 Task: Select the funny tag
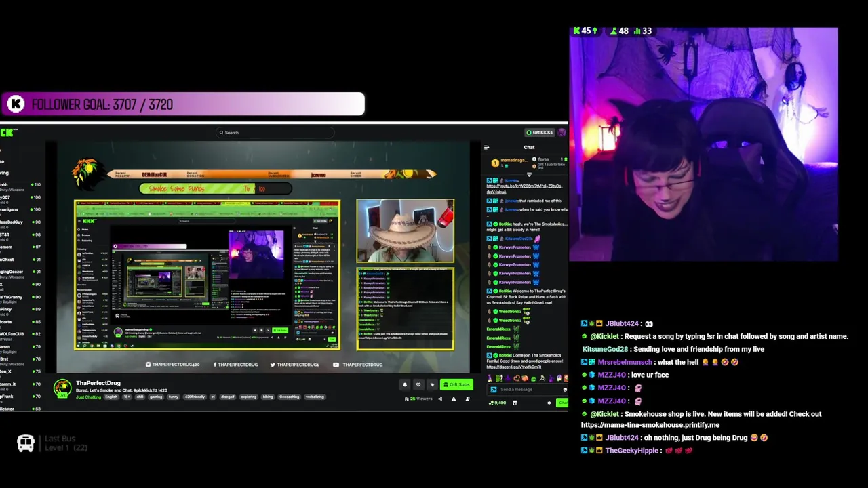tap(174, 397)
